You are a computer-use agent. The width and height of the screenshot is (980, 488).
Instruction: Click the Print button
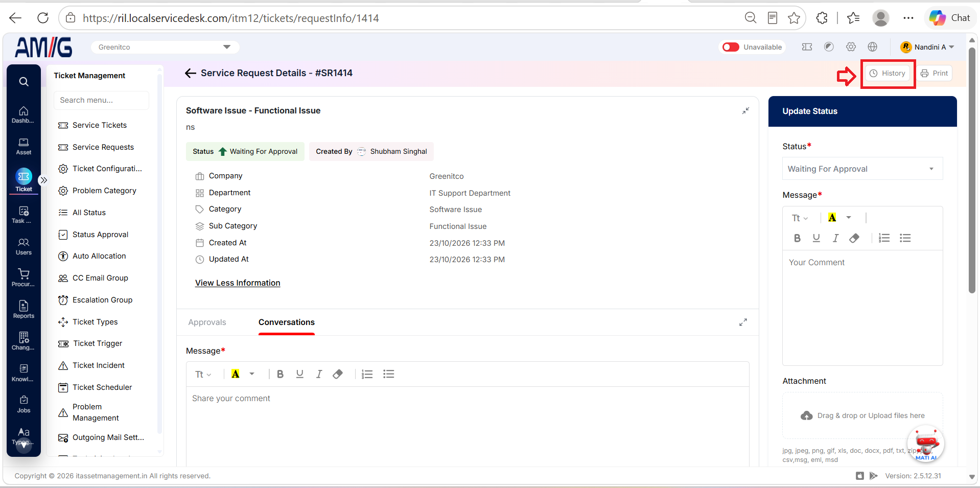[934, 73]
